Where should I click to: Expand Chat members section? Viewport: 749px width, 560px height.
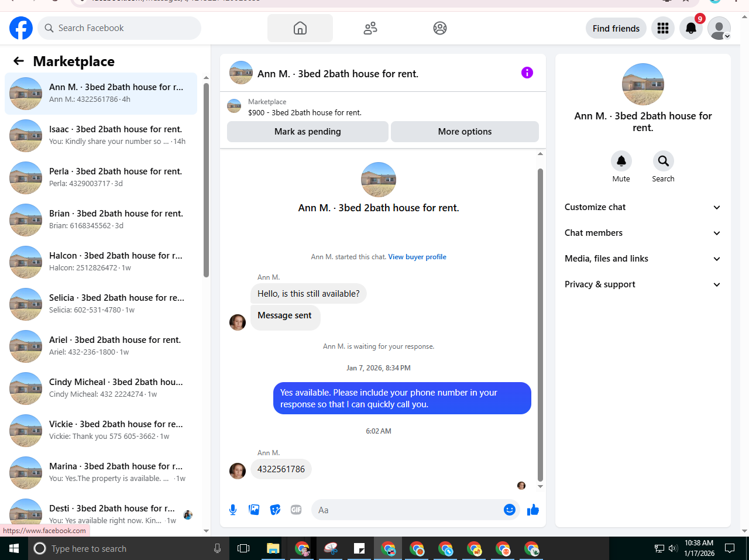pyautogui.click(x=643, y=233)
